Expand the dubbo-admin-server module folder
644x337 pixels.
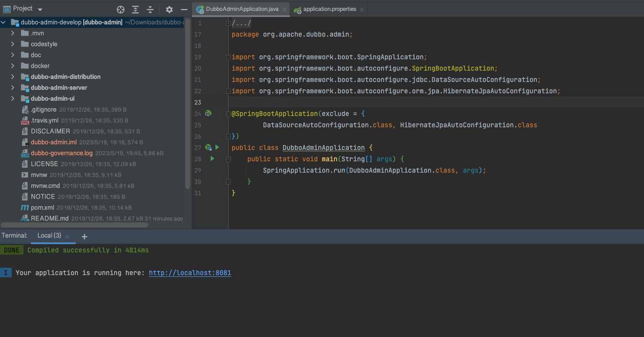(13, 88)
